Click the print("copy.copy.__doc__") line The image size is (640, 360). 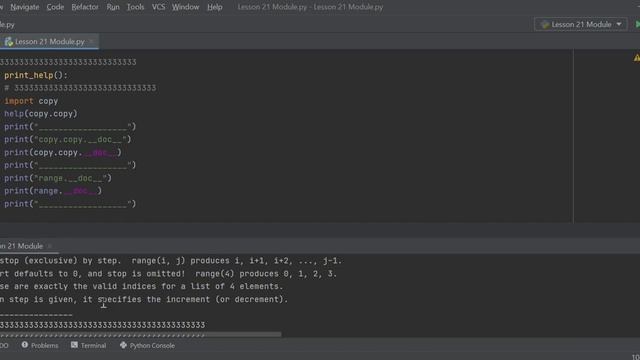click(x=68, y=140)
